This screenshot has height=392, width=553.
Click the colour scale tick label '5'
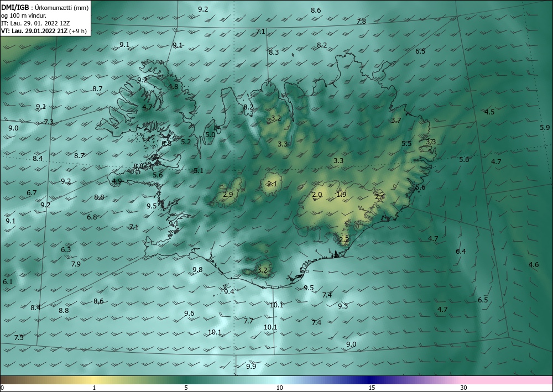(x=186, y=388)
